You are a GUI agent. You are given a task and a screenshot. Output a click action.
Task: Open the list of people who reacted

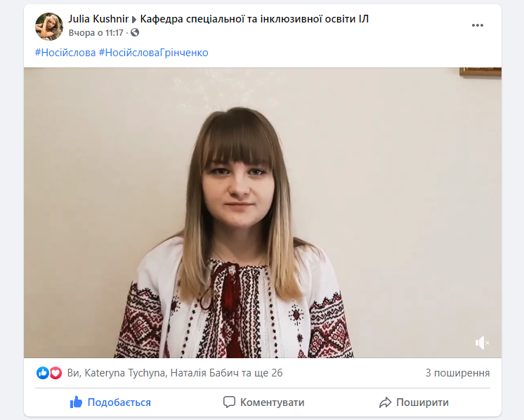tap(175, 373)
